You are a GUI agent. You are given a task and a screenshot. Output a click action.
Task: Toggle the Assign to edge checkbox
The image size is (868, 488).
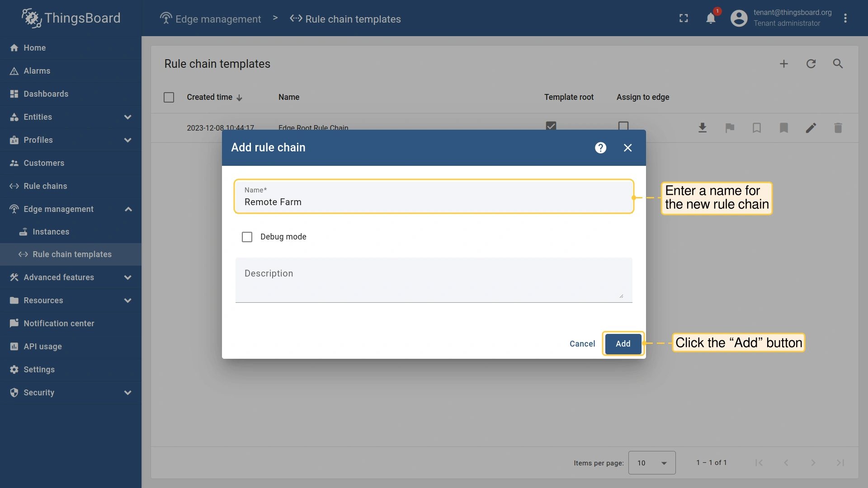tap(623, 126)
